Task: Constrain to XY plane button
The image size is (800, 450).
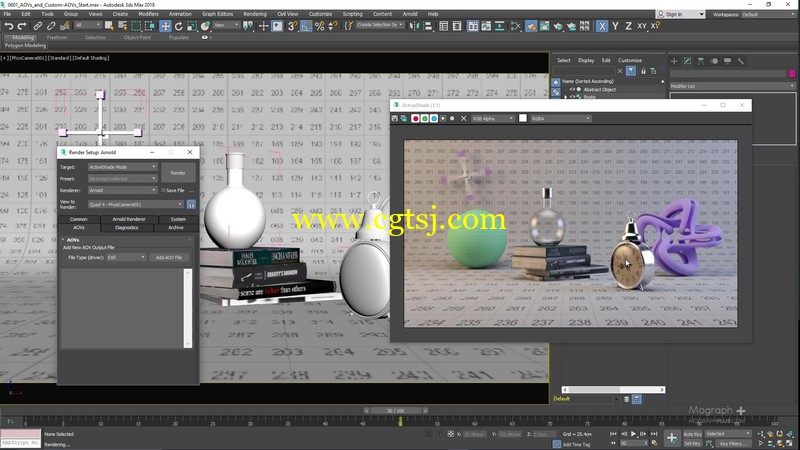Action: (641, 26)
